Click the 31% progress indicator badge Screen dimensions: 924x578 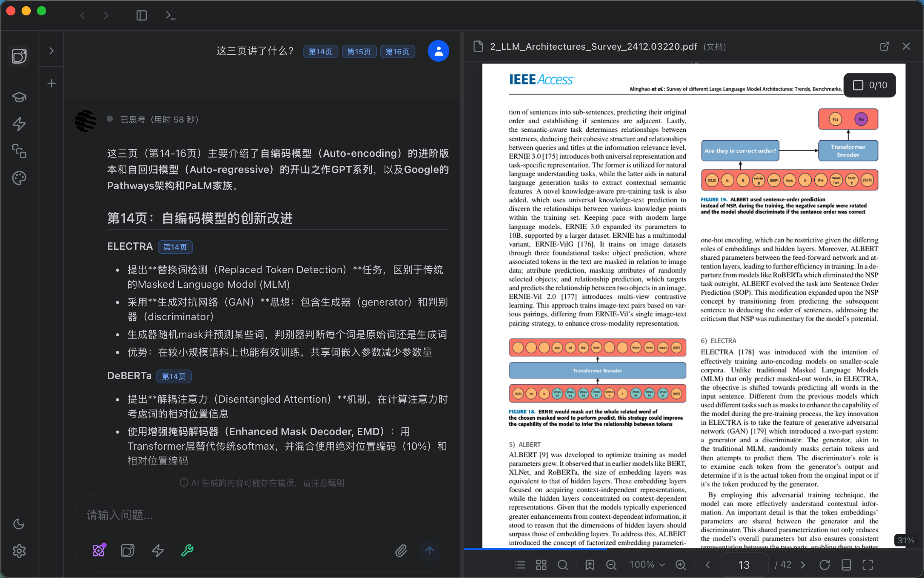point(906,540)
